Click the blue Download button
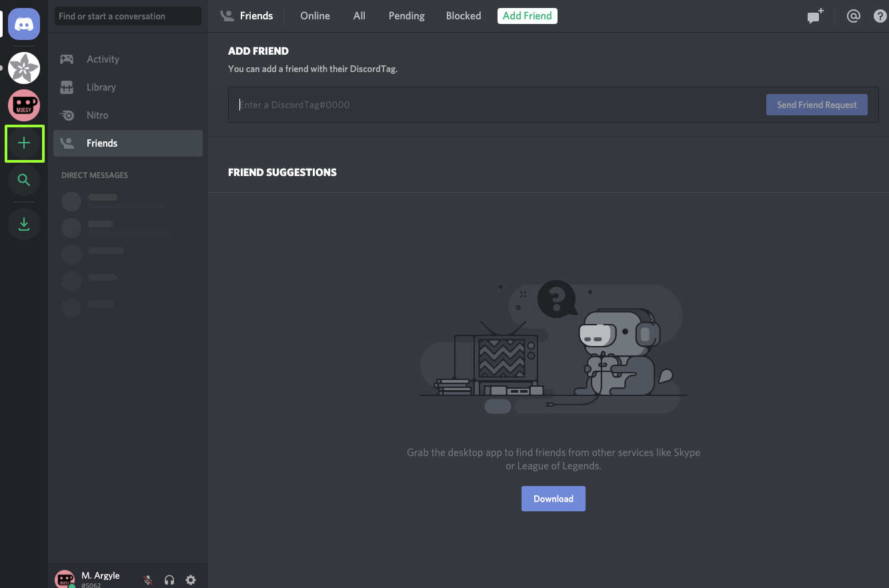The image size is (889, 588). (554, 499)
